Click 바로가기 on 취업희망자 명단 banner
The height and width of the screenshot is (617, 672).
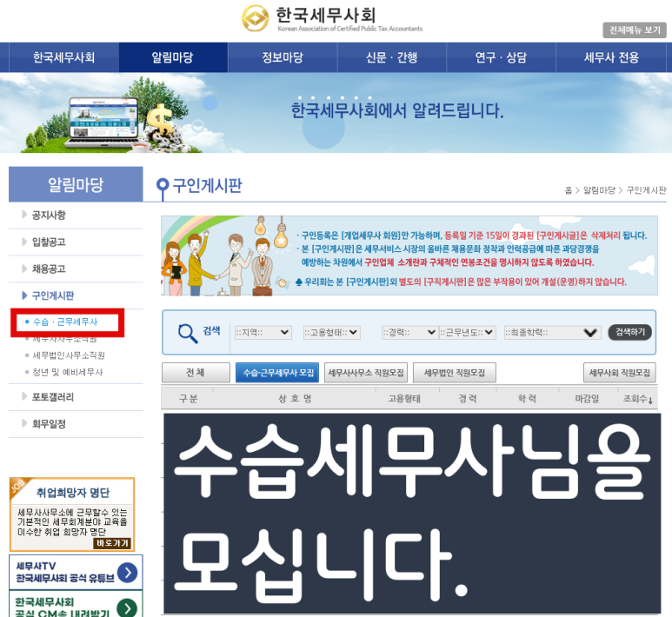pyautogui.click(x=112, y=543)
